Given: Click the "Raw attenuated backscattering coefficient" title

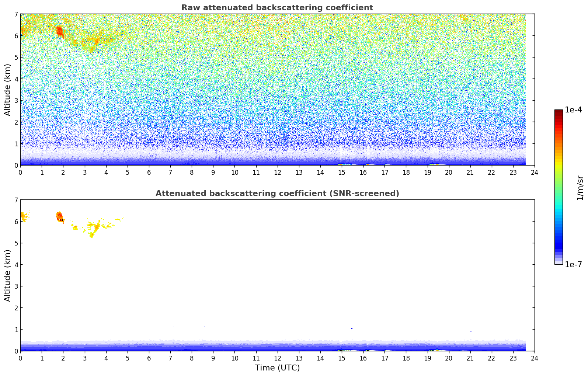Looking at the screenshot, I should (x=277, y=8).
